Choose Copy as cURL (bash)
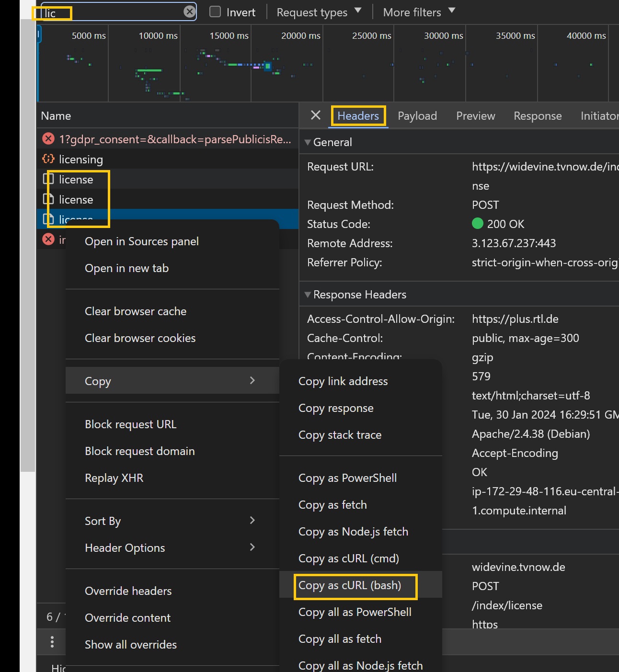Viewport: 619px width, 672px height. [350, 585]
